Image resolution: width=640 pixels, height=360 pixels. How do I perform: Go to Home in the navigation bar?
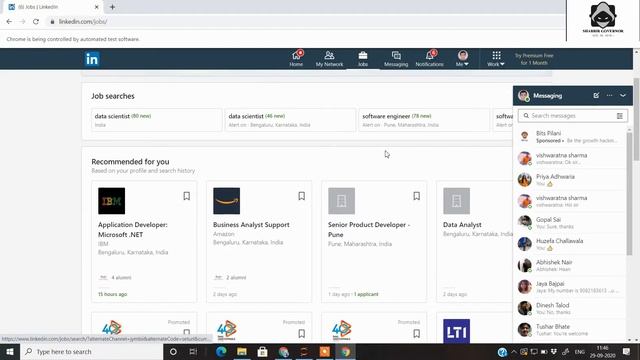[296, 59]
